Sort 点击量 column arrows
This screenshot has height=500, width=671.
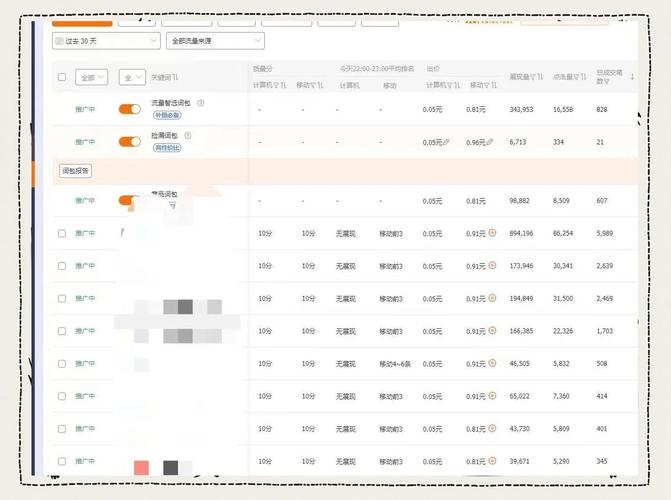click(584, 77)
